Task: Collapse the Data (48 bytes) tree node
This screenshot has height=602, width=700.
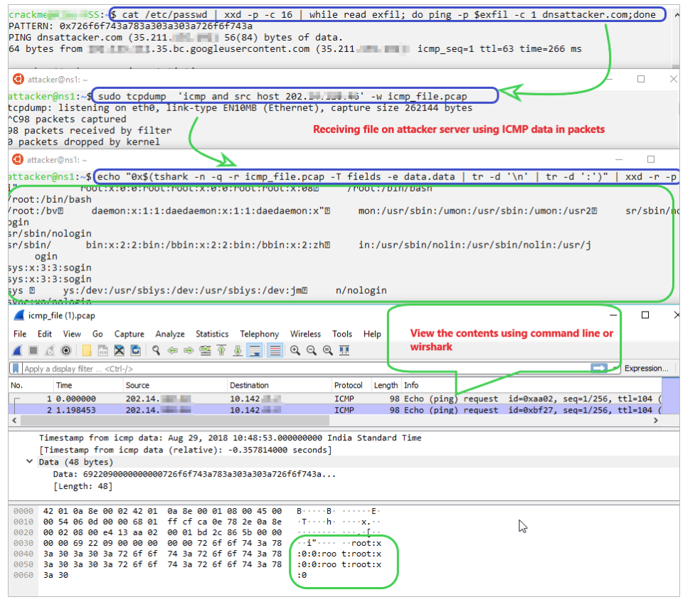Action: (x=29, y=461)
